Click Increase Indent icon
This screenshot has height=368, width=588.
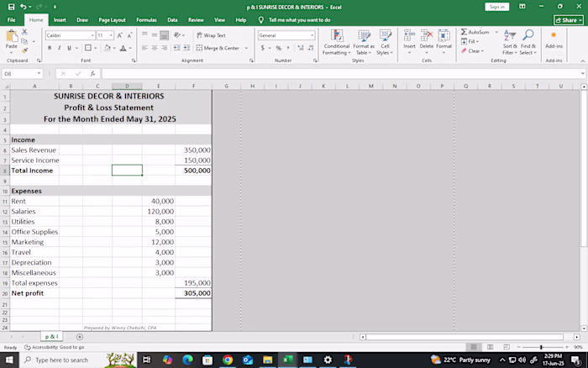tap(186, 48)
